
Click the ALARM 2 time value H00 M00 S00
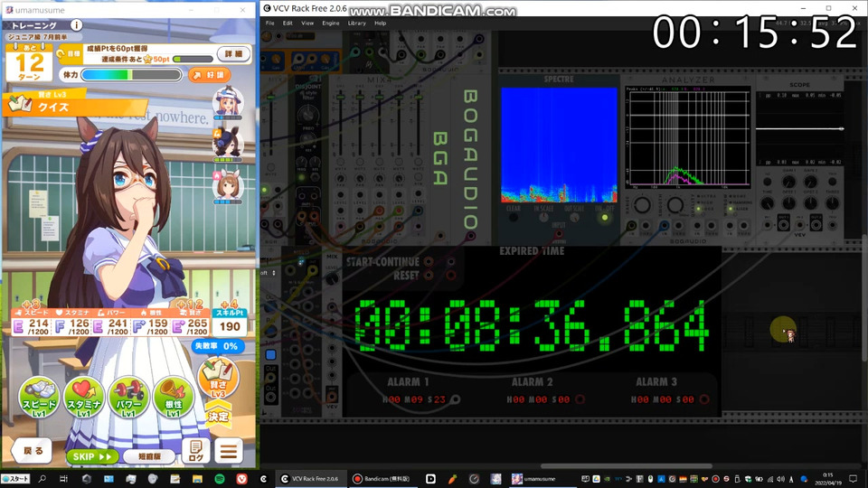tap(538, 399)
